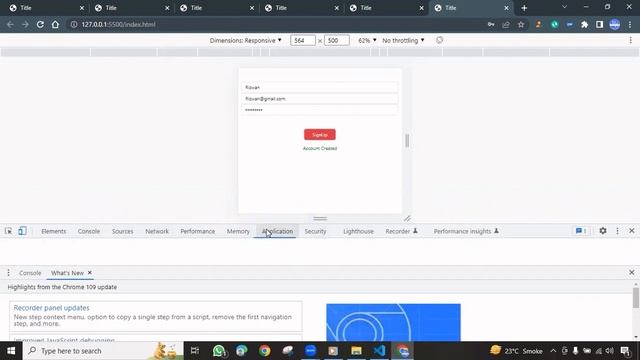Close the DevTools drawer
The width and height of the screenshot is (640, 360).
click(x=631, y=273)
